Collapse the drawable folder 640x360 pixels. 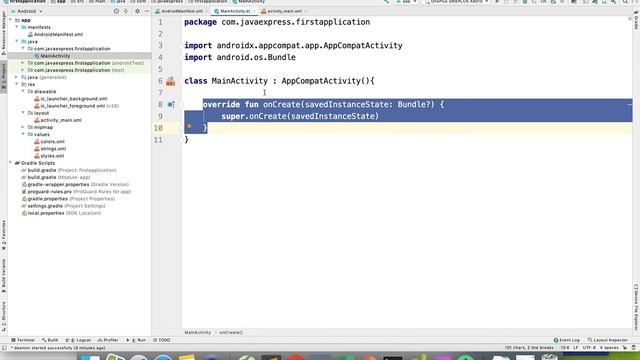click(23, 91)
